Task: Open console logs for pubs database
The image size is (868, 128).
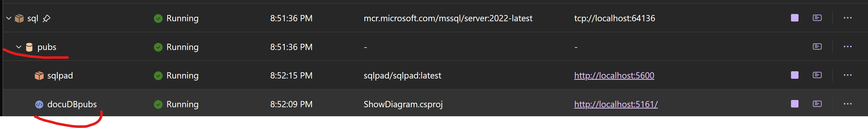Action: tap(817, 46)
